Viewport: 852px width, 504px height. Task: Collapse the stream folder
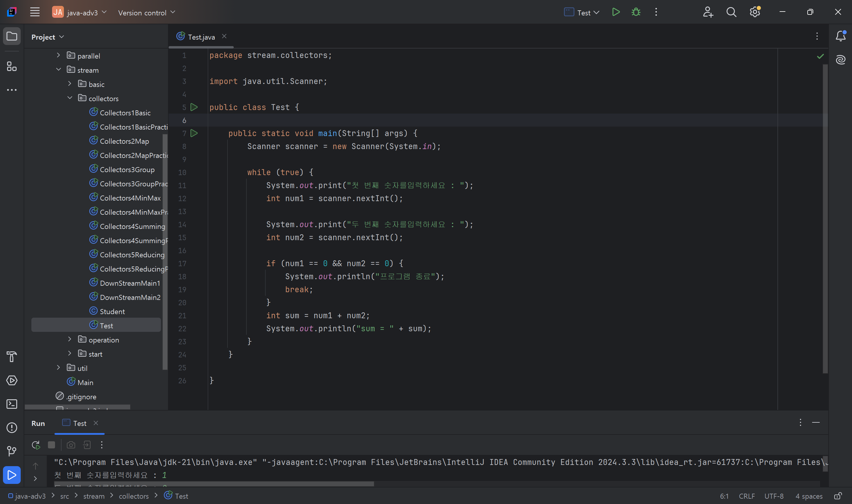pos(58,70)
